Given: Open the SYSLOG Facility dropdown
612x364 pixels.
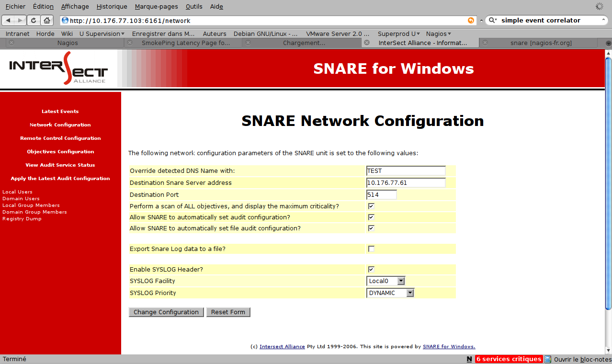Looking at the screenshot, I should 386,281.
